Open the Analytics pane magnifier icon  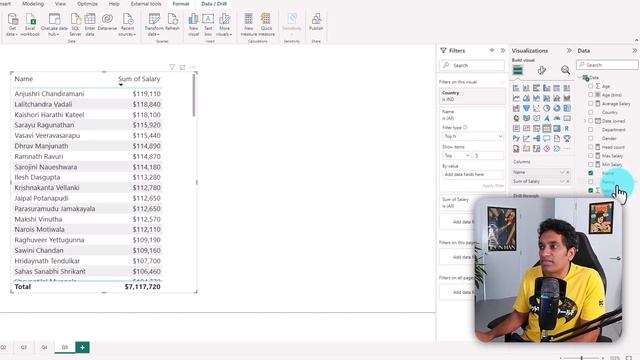point(565,70)
